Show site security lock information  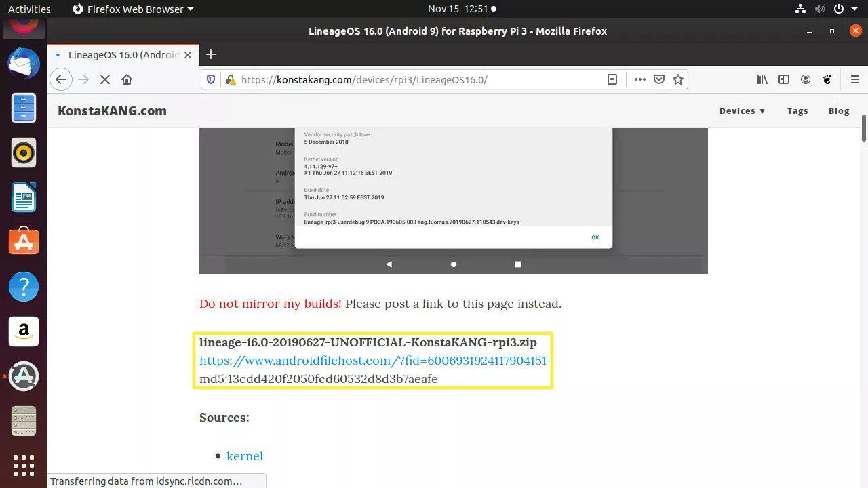pyautogui.click(x=231, y=79)
